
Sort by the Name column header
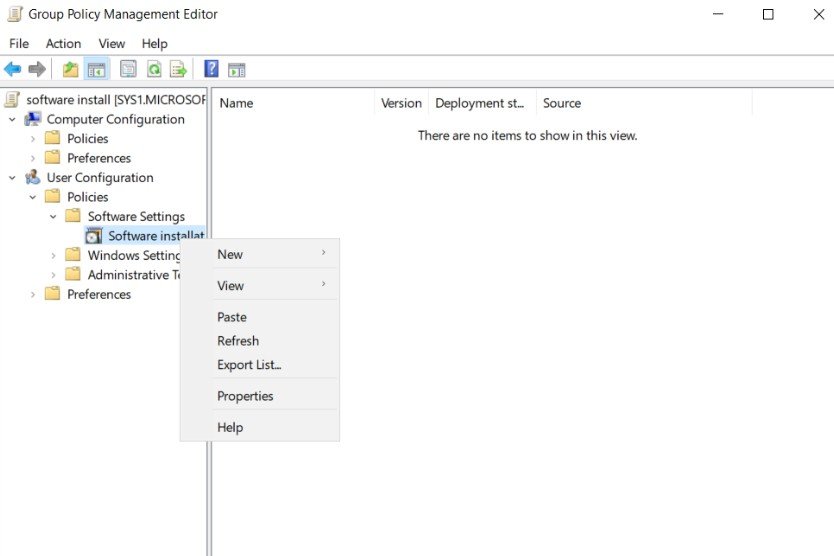(294, 103)
